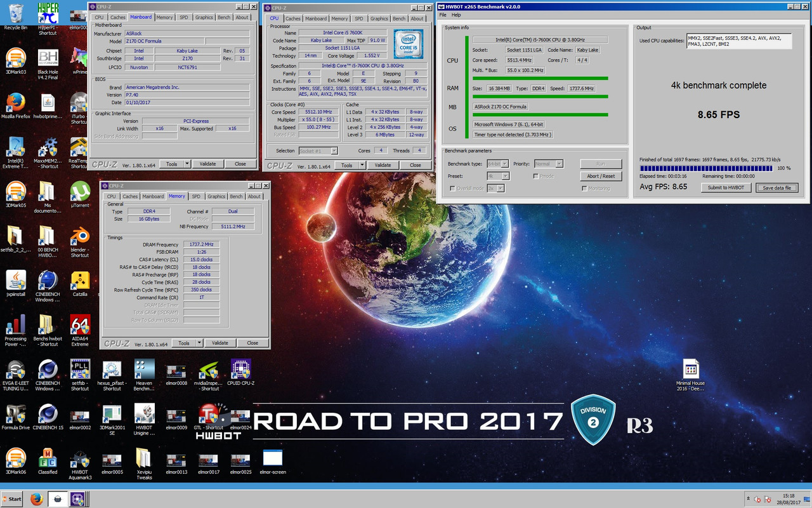Viewport: 812px width, 508px height.
Task: Click the Firefox icon in the taskbar
Action: [36, 499]
